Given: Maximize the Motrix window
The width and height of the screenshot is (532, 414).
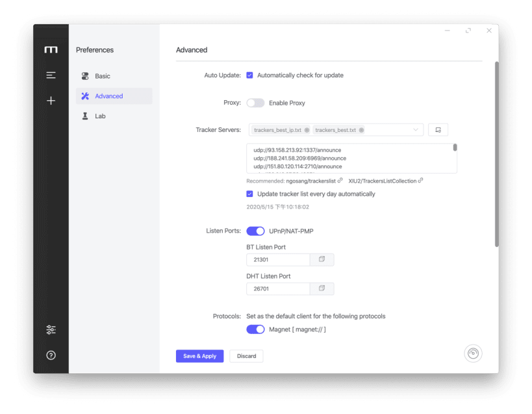Looking at the screenshot, I should click(468, 31).
